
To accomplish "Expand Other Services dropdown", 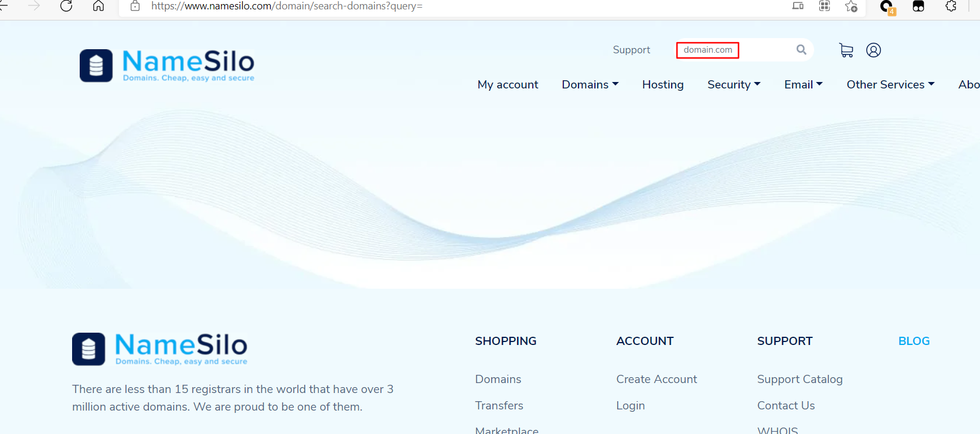I will (890, 84).
